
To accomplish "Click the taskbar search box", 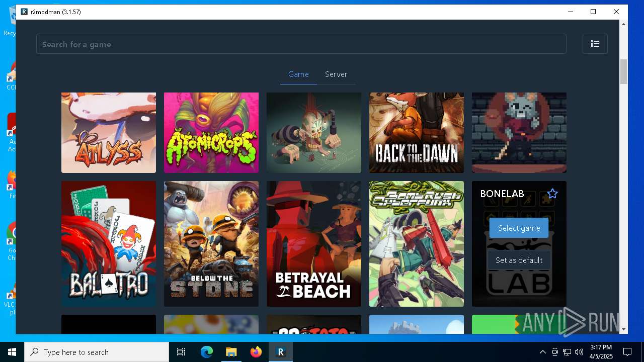I will click(x=97, y=352).
